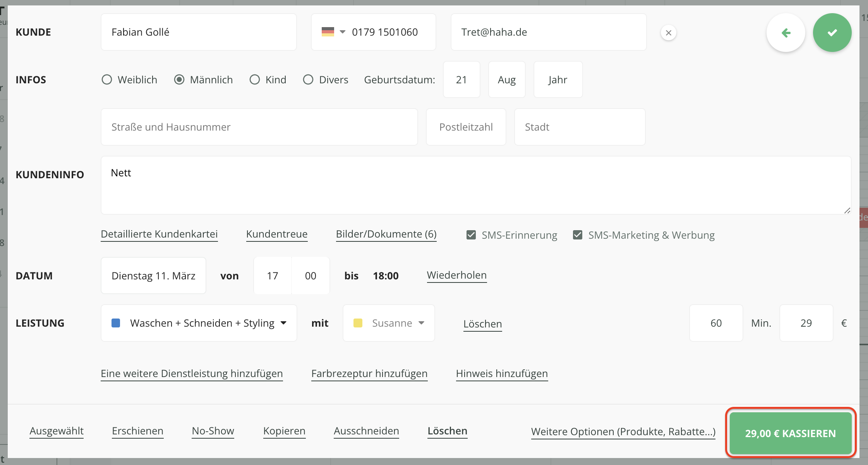The width and height of the screenshot is (868, 465).
Task: Expand the Waschen + Schneiden + Styling dropdown
Action: (x=283, y=323)
